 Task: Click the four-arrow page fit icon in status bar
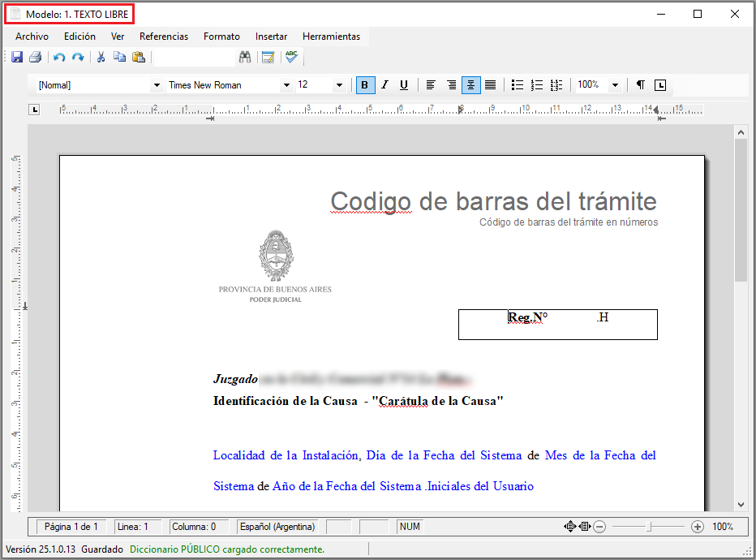[570, 527]
